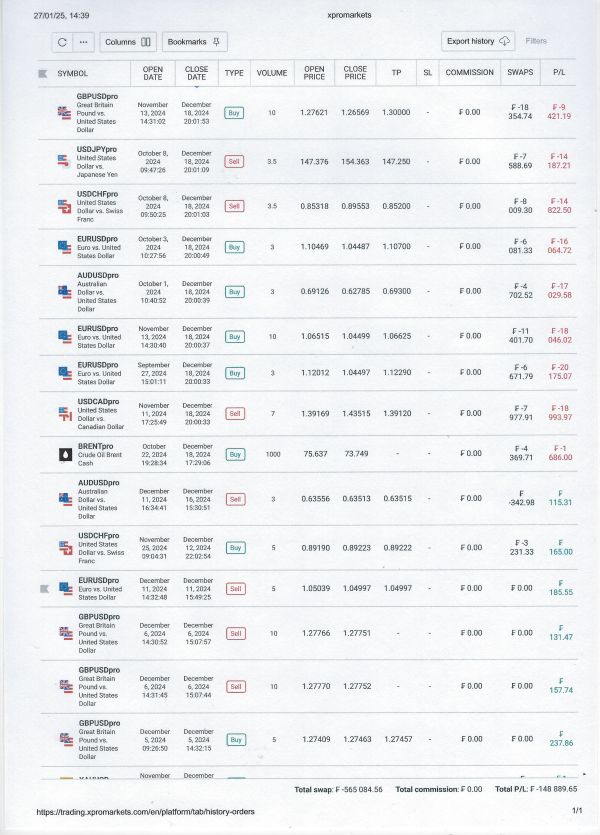Click the BRENTpro oil drop icon

tap(65, 454)
